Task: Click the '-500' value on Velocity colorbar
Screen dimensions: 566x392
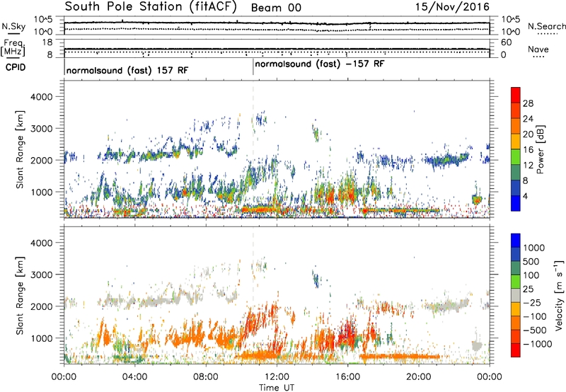Action: pos(535,330)
